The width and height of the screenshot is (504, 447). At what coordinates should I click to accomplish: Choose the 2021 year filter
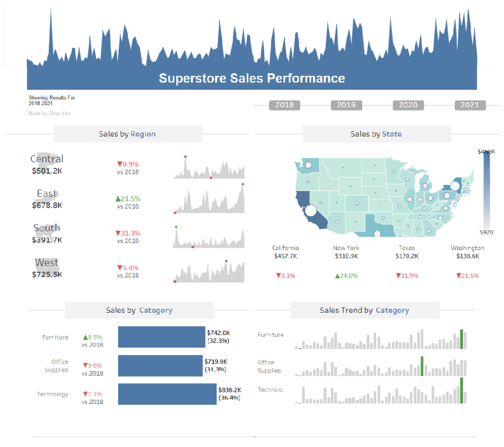click(x=470, y=105)
